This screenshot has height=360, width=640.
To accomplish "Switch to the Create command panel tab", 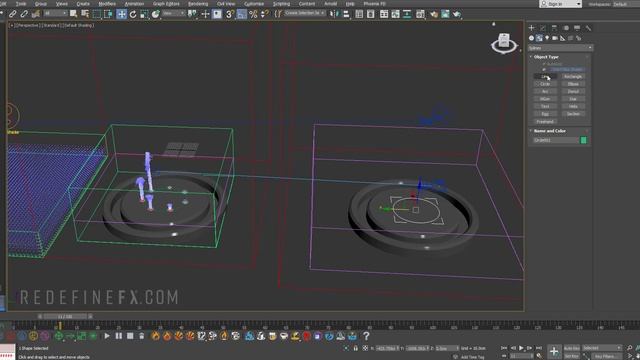I will coord(531,28).
